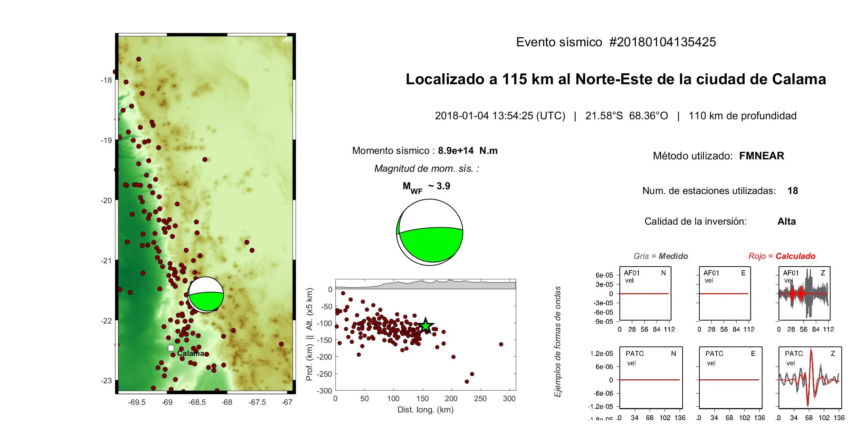868x442 pixels.
Task: Click the magnitude value '~ 3.9'
Action: [x=439, y=186]
